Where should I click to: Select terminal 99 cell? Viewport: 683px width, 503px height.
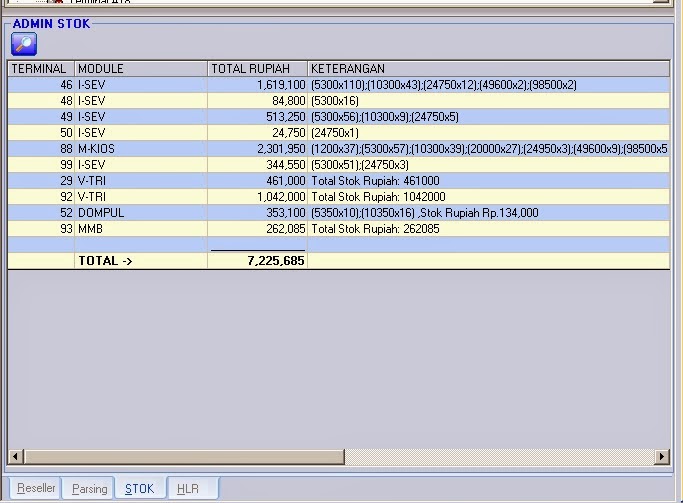coord(41,165)
